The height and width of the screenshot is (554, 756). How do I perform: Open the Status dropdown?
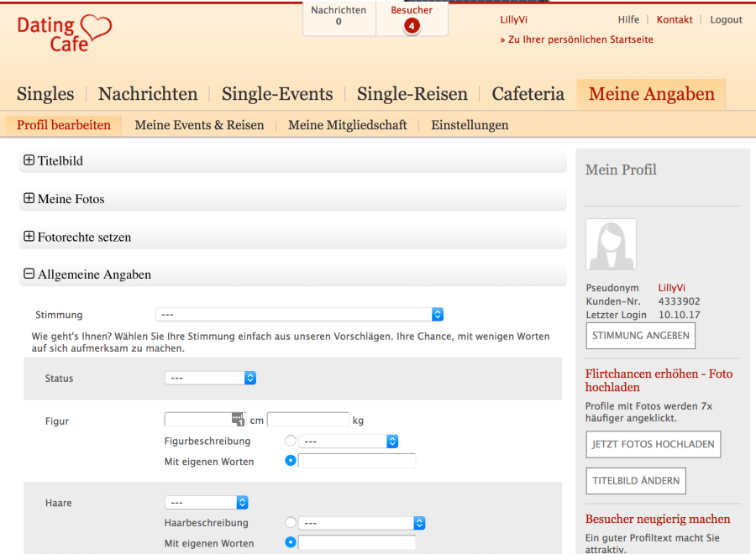tap(210, 379)
